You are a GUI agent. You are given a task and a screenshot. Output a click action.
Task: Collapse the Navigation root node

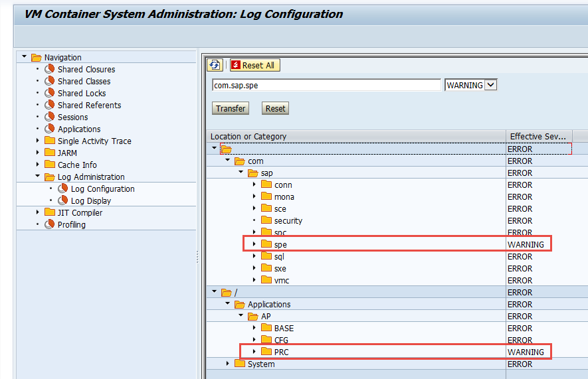tap(25, 56)
